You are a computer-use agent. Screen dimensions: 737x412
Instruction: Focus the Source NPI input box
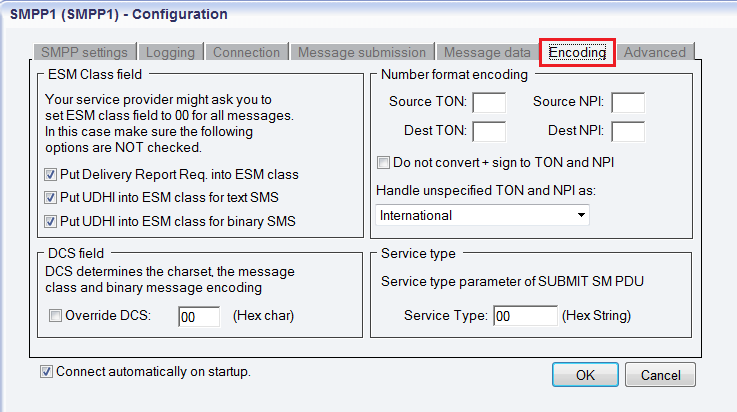[x=628, y=102]
